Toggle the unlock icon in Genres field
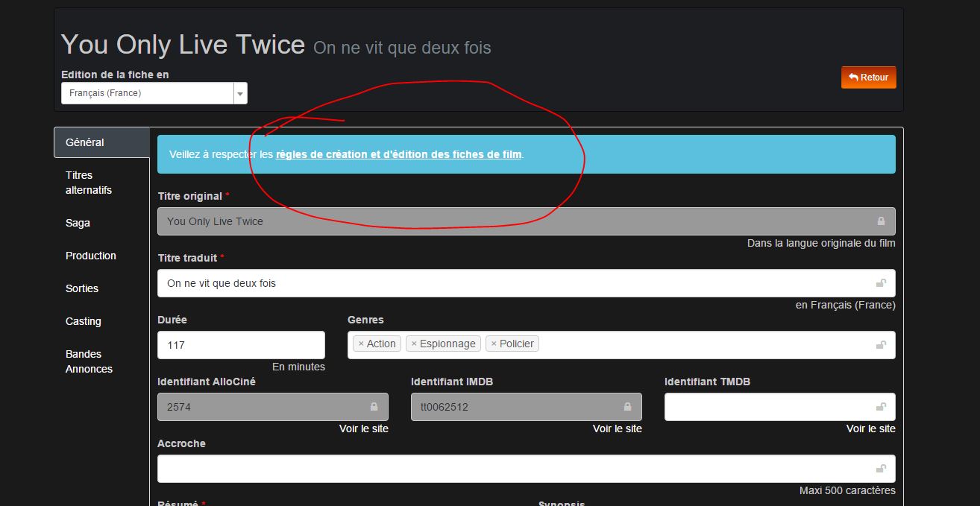980x506 pixels. (x=881, y=345)
